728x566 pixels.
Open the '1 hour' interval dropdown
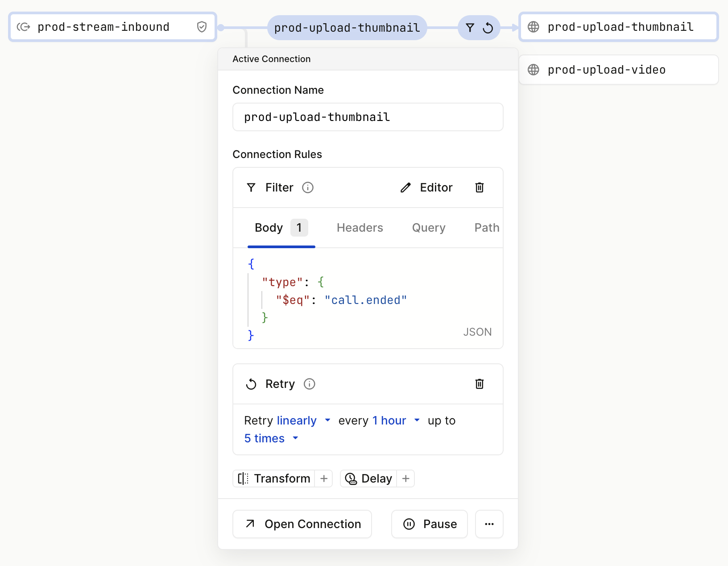click(396, 420)
